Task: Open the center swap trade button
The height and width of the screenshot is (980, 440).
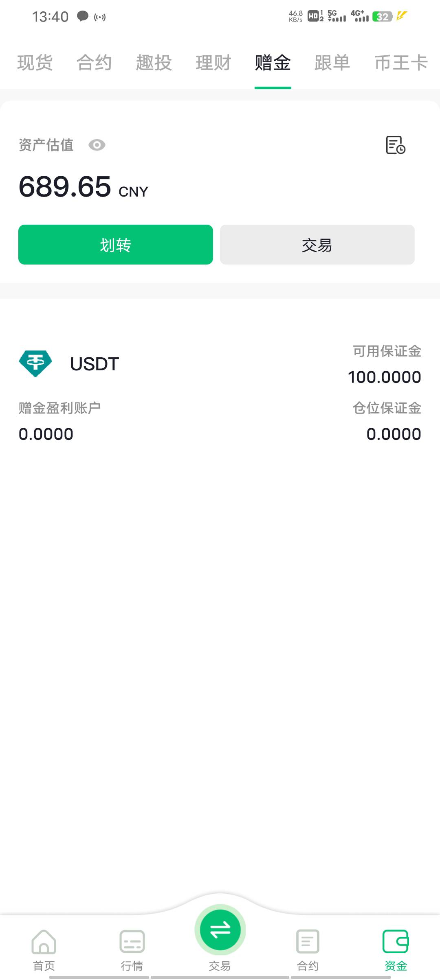Action: point(220,930)
